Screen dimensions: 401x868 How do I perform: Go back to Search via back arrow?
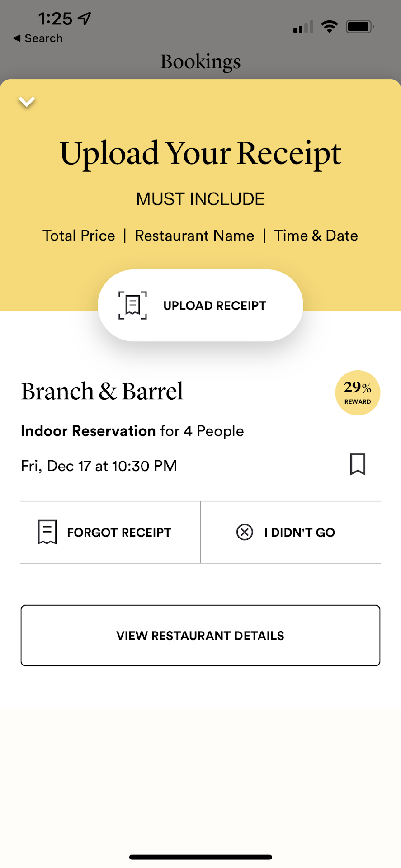[17, 38]
